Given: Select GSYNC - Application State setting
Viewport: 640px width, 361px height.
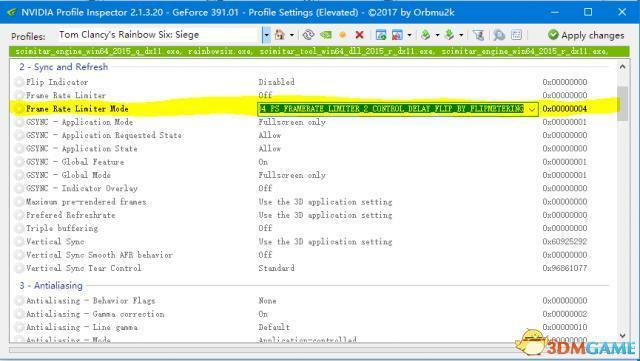Looking at the screenshot, I should pyautogui.click(x=313, y=148).
